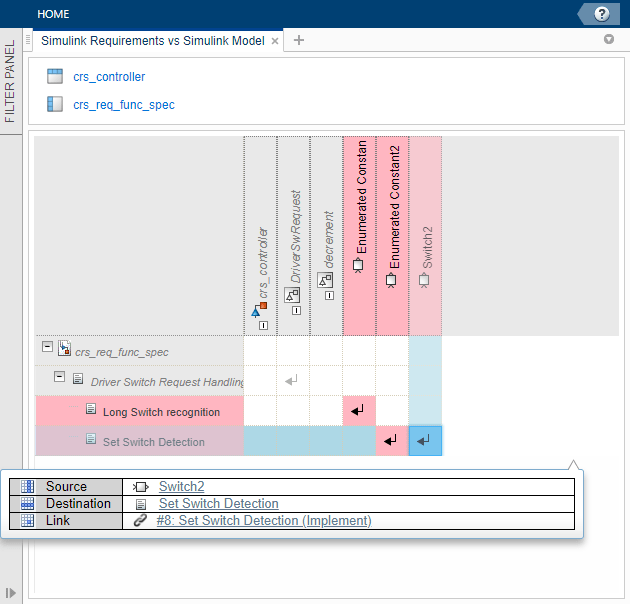Click the empty crs_controller and Long Switch cell
The height and width of the screenshot is (604, 630).
point(260,411)
